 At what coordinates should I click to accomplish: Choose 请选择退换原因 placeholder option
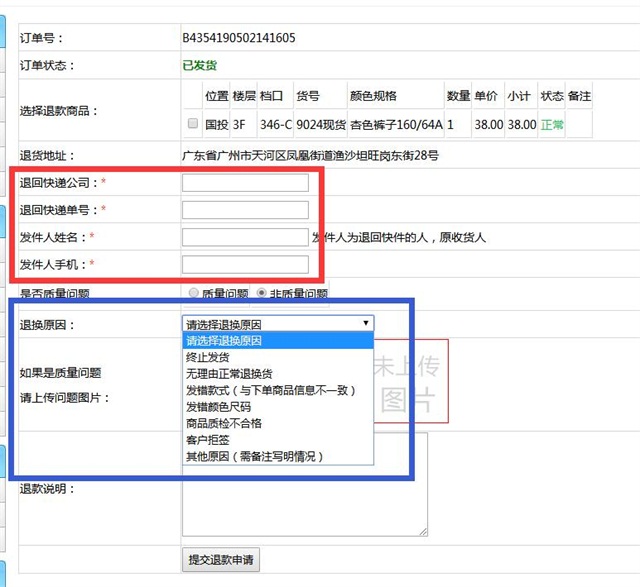(278, 341)
